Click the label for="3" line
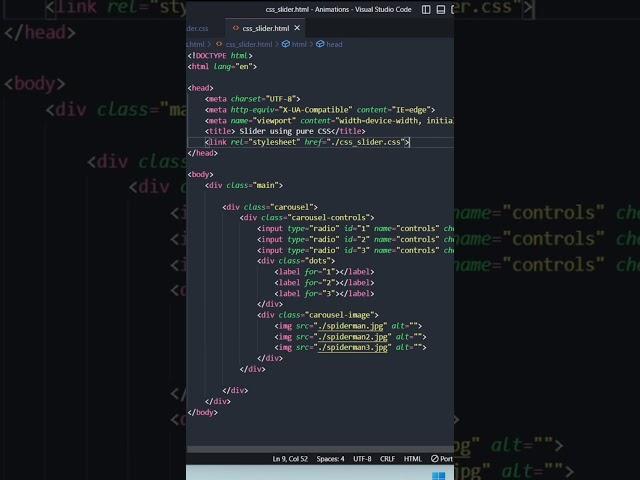Image resolution: width=640 pixels, height=480 pixels. click(x=324, y=293)
